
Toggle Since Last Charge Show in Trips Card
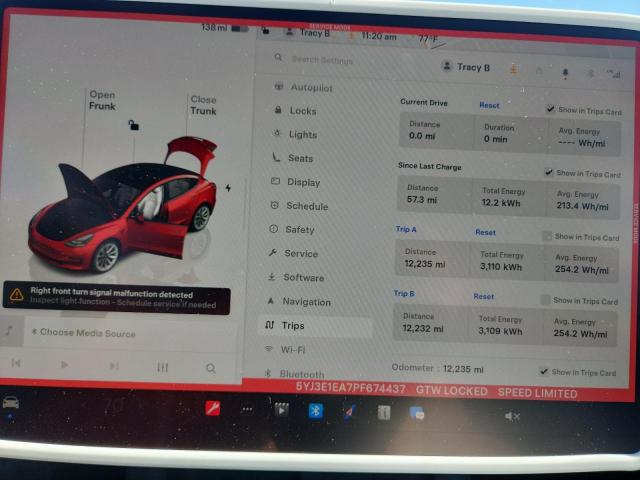click(x=549, y=172)
